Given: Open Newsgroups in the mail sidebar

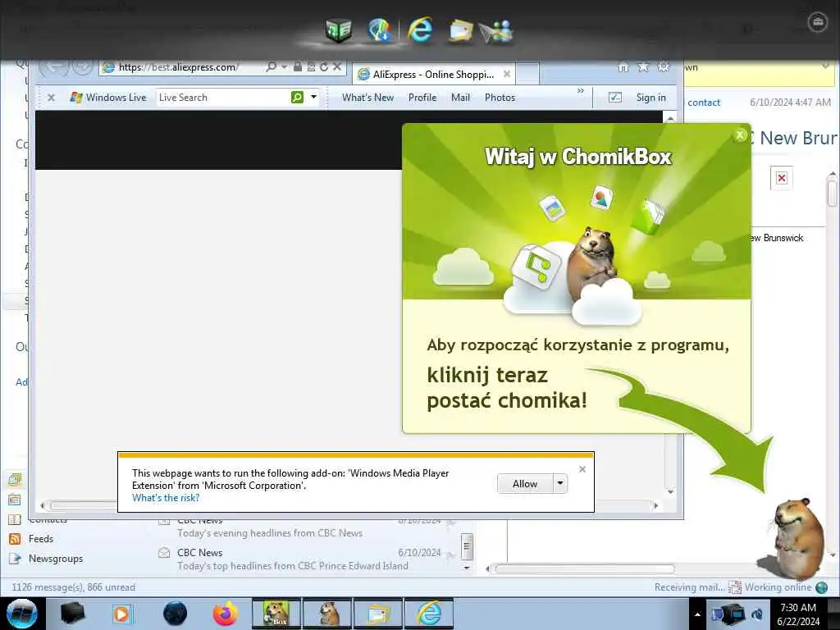Looking at the screenshot, I should pos(56,559).
